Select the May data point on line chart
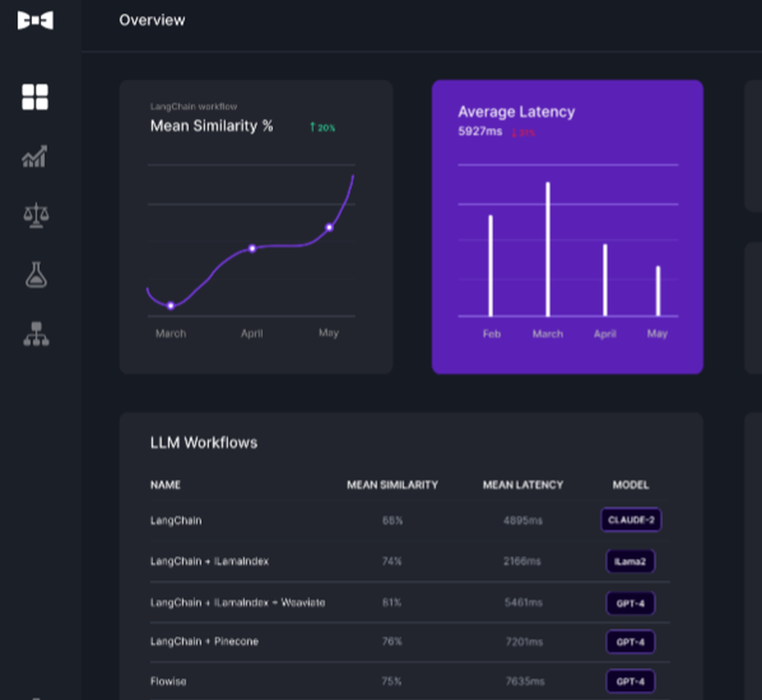762x700 pixels. click(x=329, y=227)
